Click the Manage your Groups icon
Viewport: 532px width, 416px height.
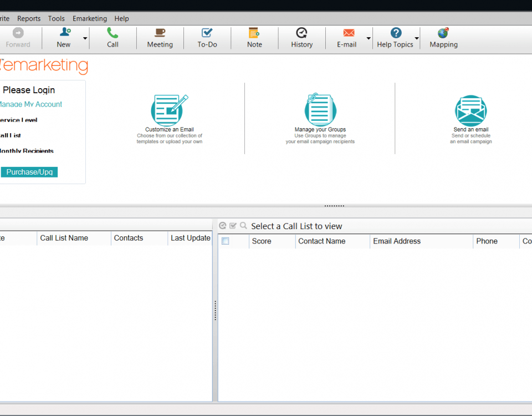pos(320,110)
